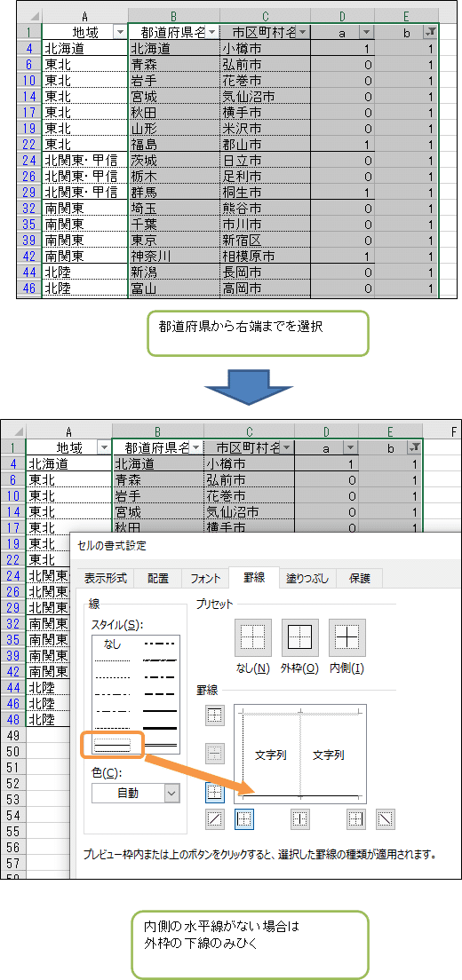Open 地域 filter dropdown in upper sheet
Viewport: 462px width, 980px height.
(119, 33)
